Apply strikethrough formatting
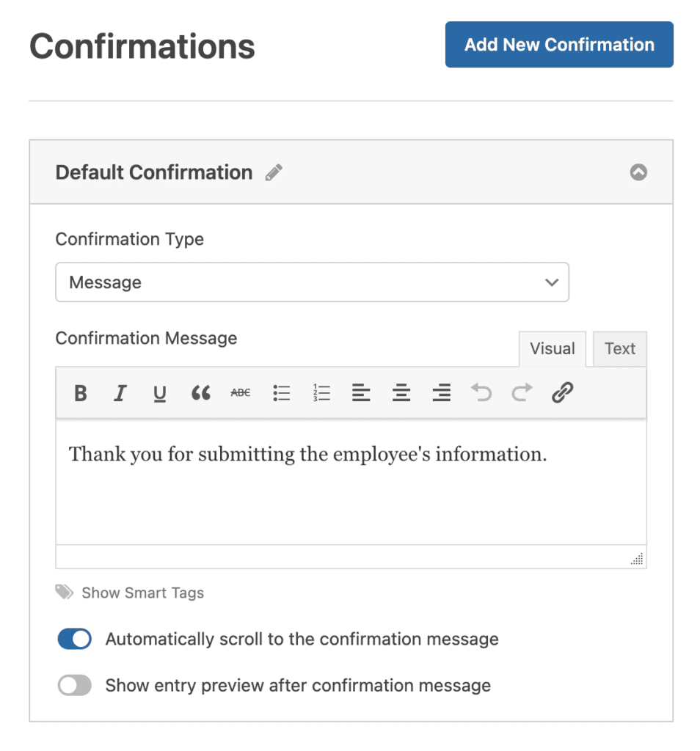700x751 pixels. coord(240,393)
